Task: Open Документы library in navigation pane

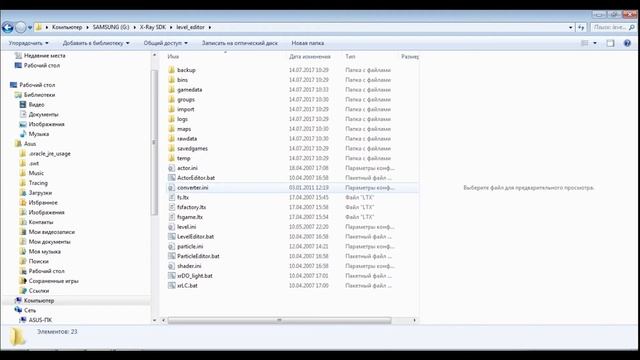Action: pos(43,114)
